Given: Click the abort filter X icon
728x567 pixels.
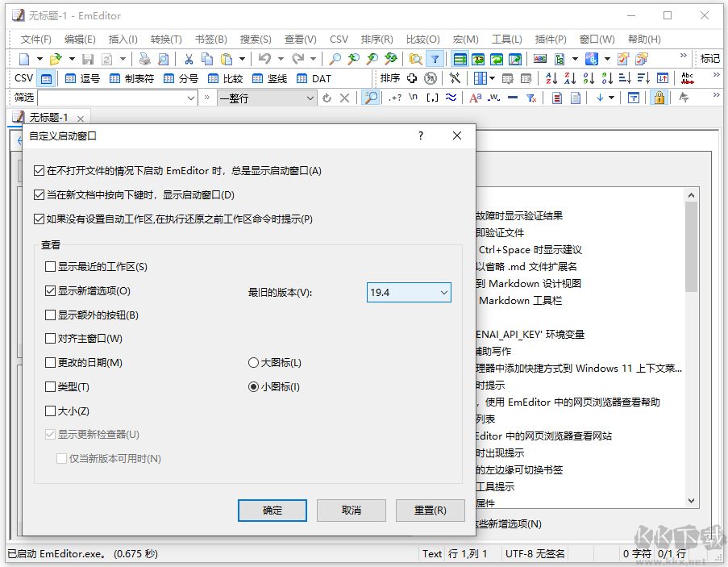Looking at the screenshot, I should point(344,98).
